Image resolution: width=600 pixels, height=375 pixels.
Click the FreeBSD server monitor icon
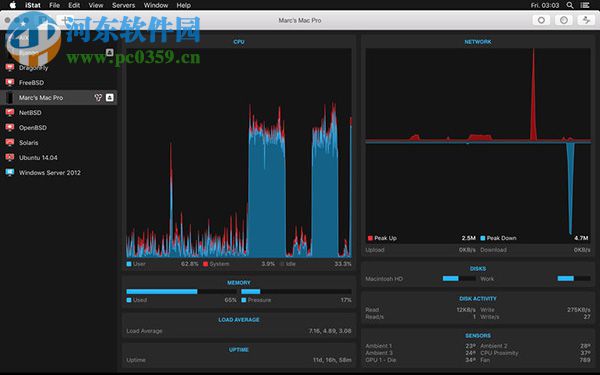click(x=10, y=83)
